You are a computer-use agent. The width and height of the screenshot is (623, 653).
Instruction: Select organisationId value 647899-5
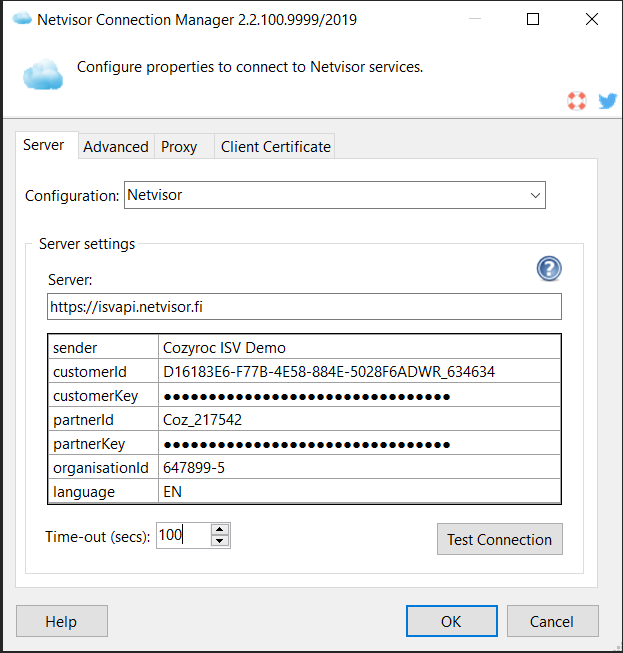point(359,468)
